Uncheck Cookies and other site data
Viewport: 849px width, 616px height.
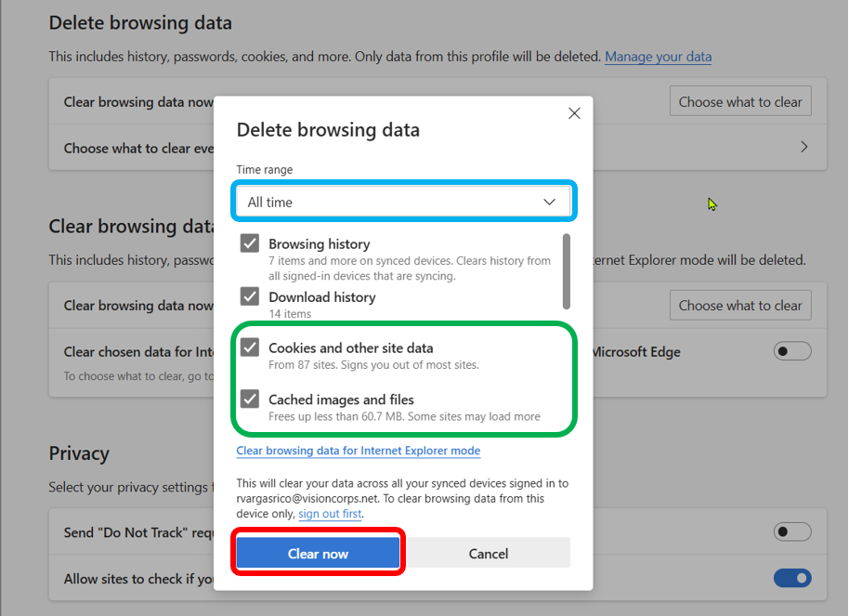[249, 347]
